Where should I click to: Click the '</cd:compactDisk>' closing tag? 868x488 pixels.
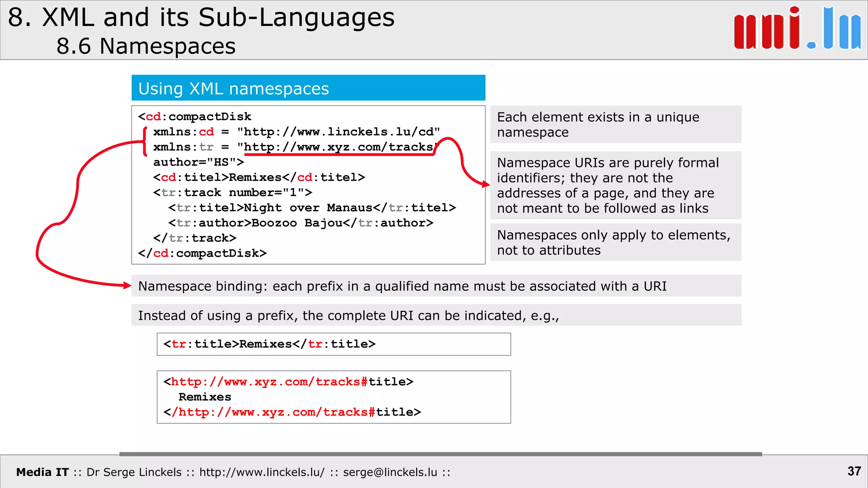tap(202, 253)
